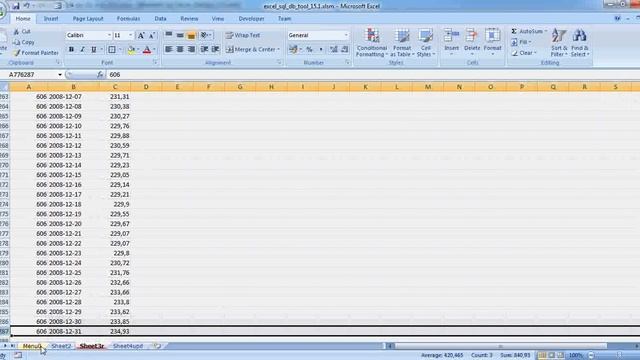
Task: Select the Sheet3r worksheet tab
Action: tap(92, 346)
